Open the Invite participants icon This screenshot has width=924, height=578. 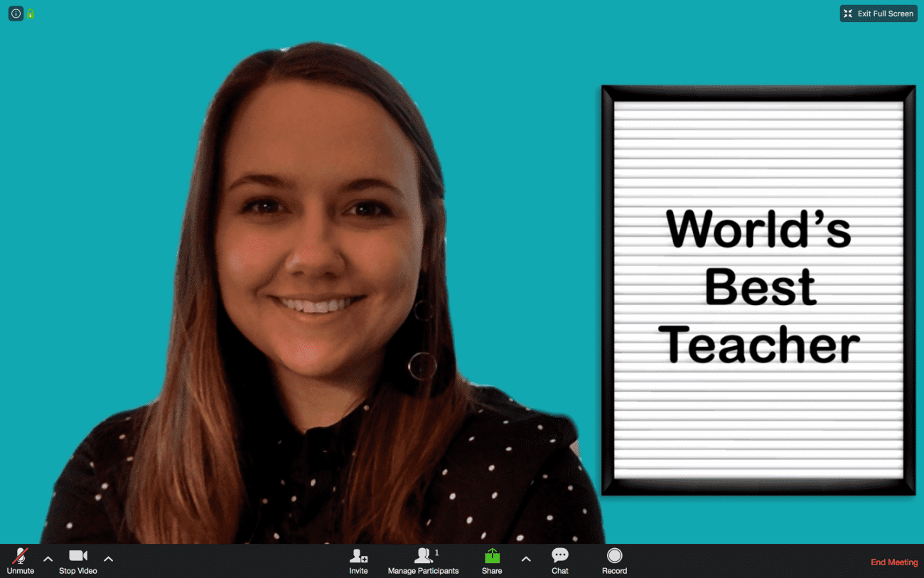[x=358, y=555]
